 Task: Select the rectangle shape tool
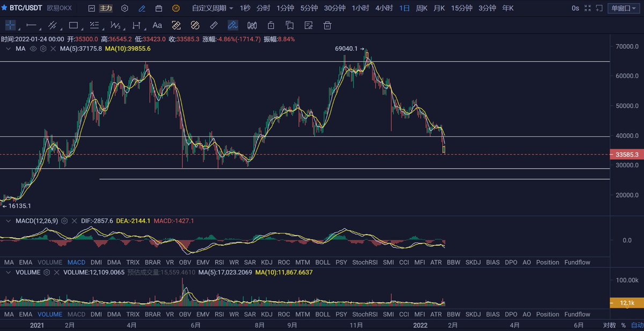74,25
